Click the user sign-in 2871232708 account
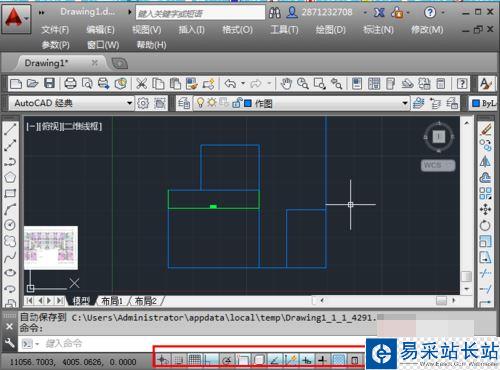Screen dimensions: 500x370 [x=327, y=12]
